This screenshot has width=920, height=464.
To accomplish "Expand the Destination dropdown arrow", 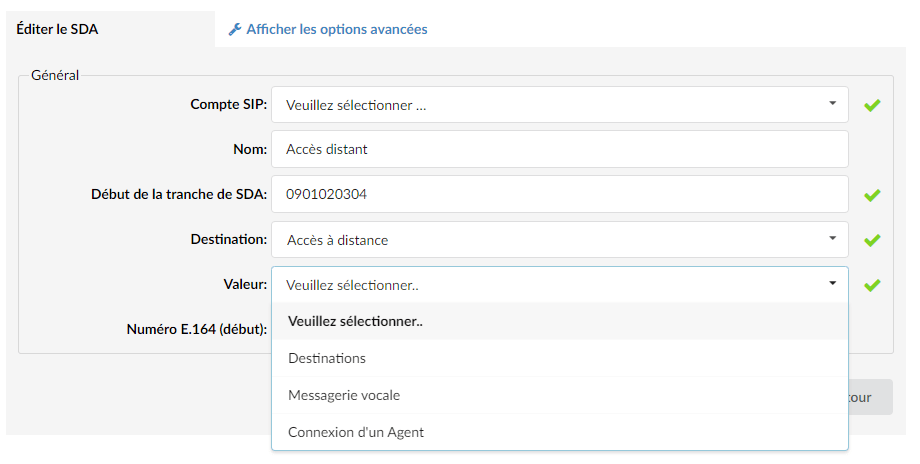I will coord(832,238).
